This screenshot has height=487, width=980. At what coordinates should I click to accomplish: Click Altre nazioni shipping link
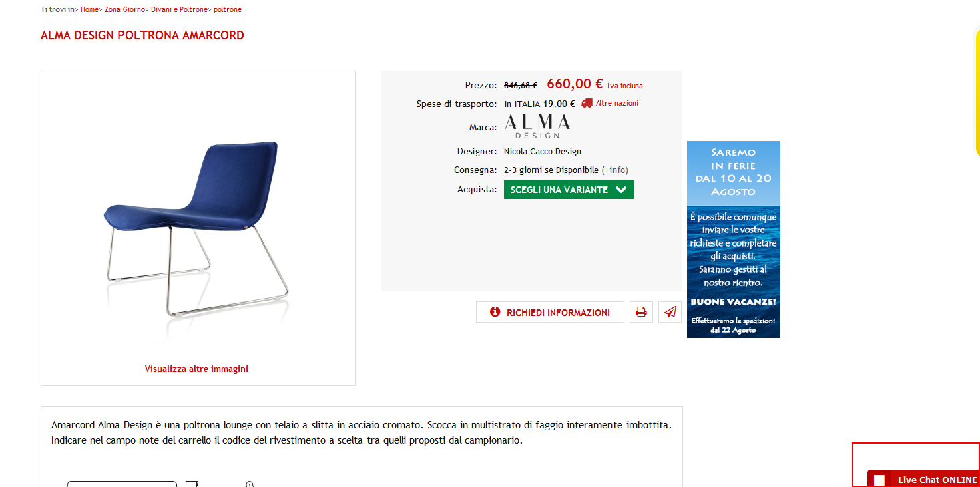(617, 103)
